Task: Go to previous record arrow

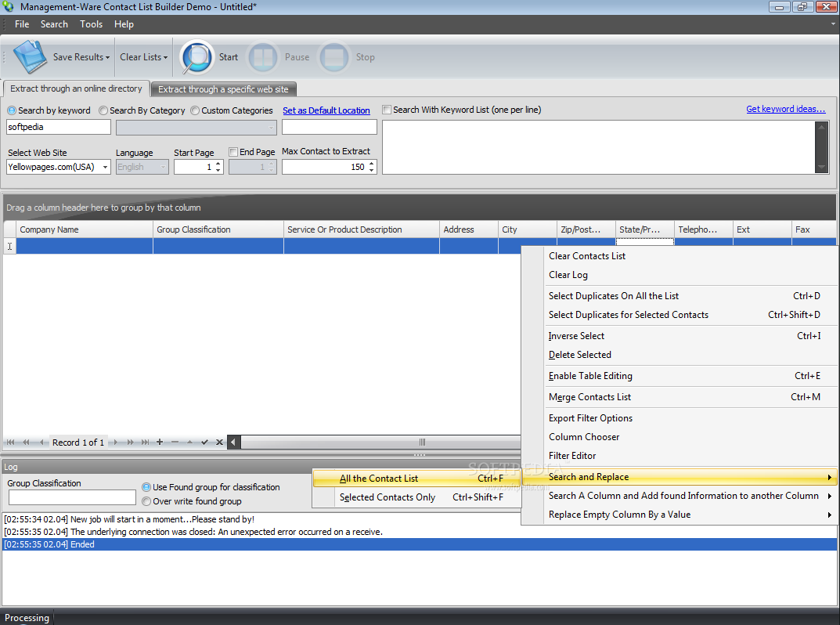Action: point(41,443)
